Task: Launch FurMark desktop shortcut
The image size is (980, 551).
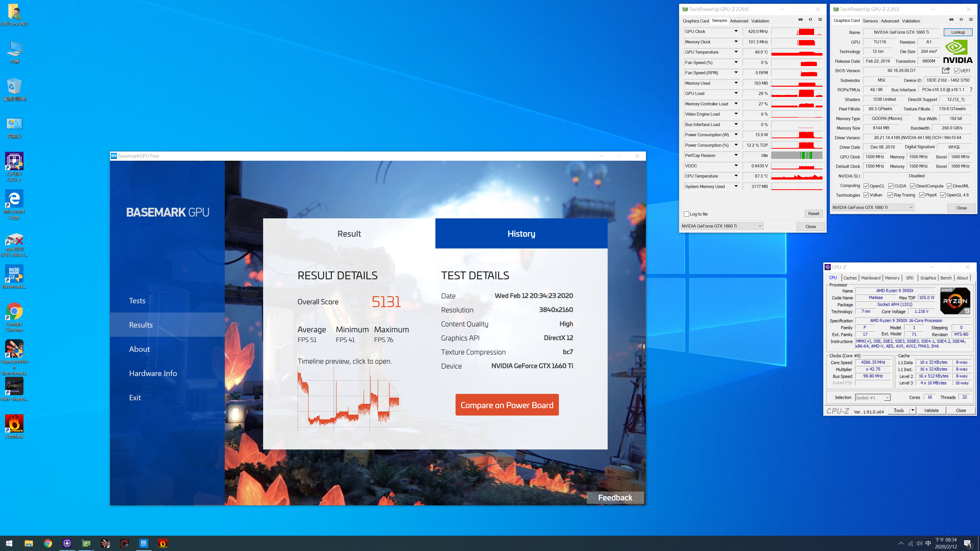Action: pyautogui.click(x=14, y=427)
